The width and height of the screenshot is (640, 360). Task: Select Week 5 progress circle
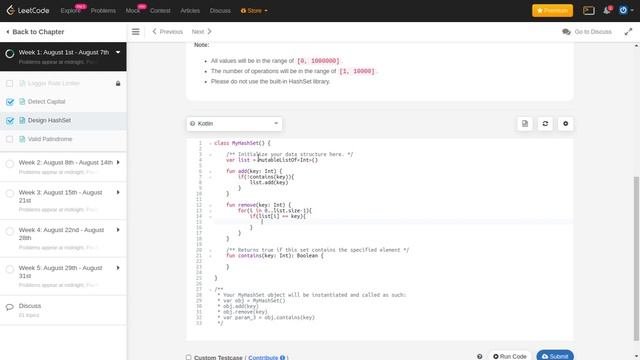coord(10,269)
